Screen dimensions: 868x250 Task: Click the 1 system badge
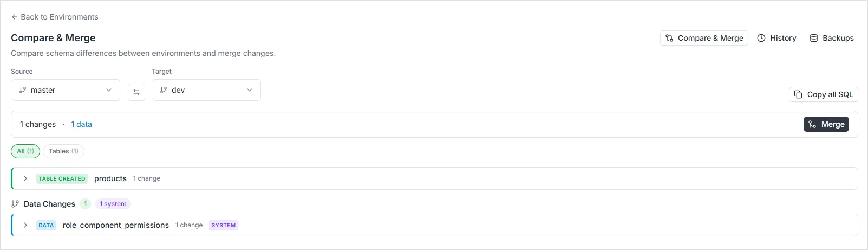[113, 204]
